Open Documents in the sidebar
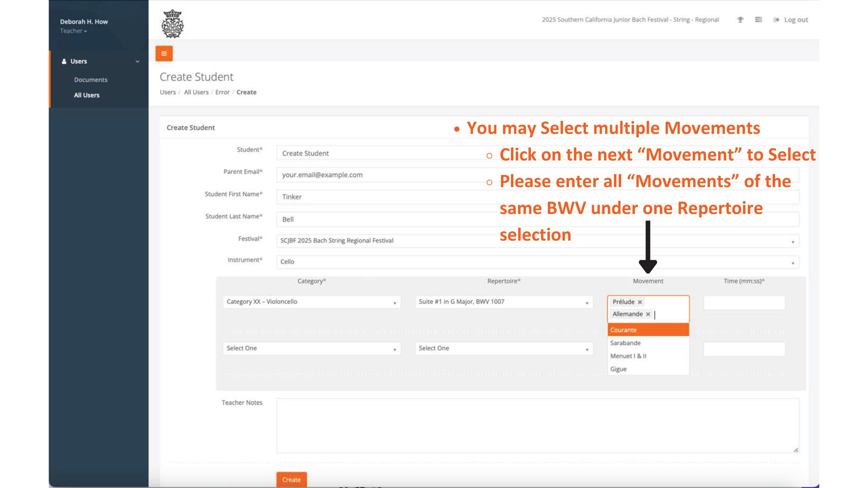This screenshot has width=868, height=488. click(x=91, y=80)
